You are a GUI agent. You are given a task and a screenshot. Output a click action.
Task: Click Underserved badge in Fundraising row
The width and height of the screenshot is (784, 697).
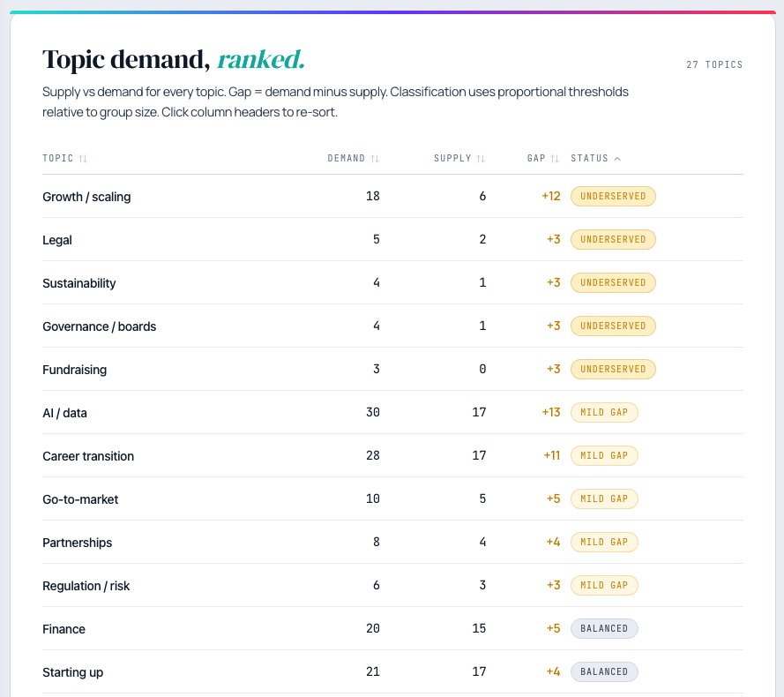(613, 370)
